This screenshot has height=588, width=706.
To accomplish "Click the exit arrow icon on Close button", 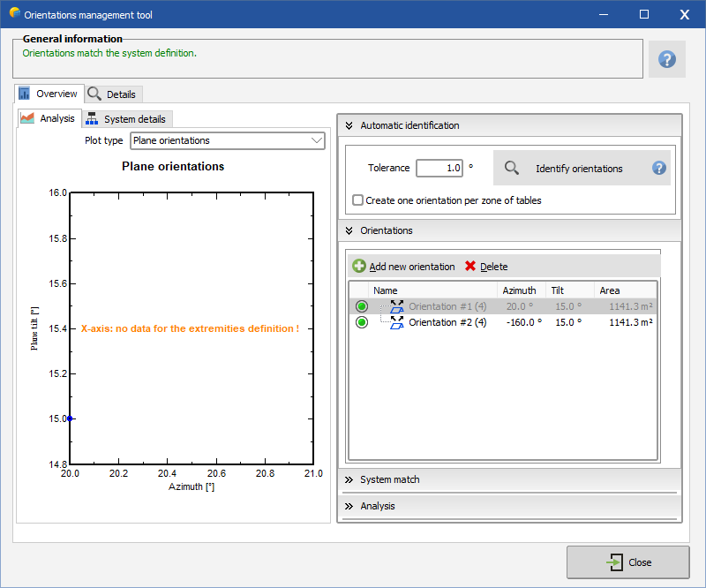I will [615, 562].
